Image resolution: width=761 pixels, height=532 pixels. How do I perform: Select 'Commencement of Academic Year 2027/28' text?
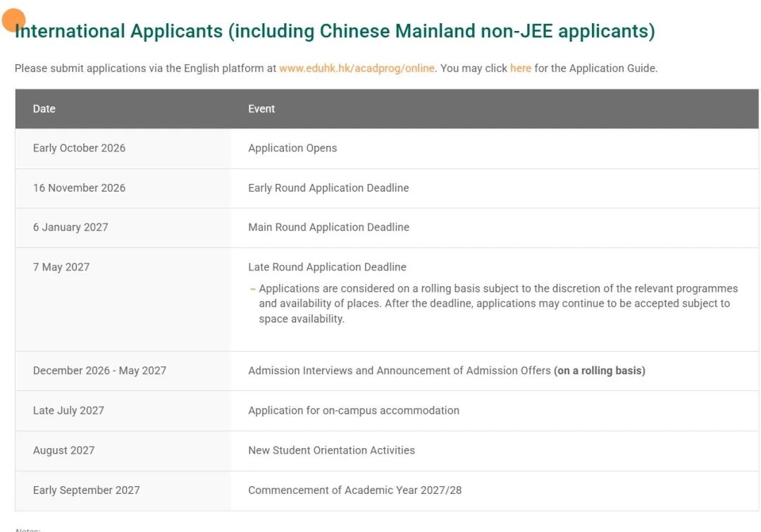[x=354, y=490]
